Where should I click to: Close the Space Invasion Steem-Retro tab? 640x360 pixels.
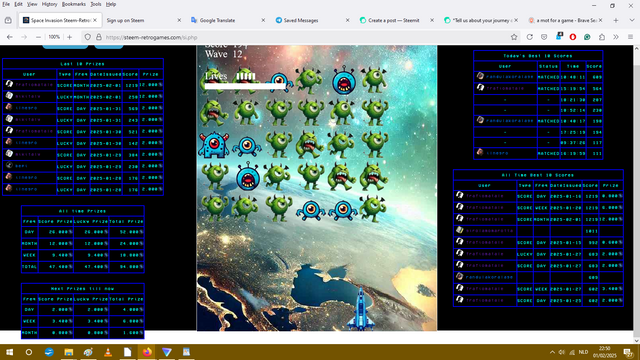click(95, 20)
